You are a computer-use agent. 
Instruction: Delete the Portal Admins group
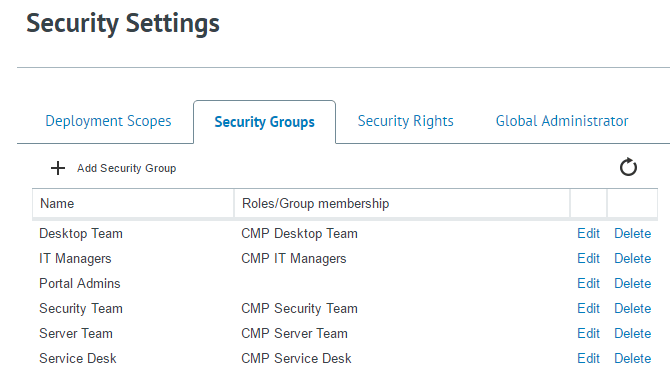pos(632,283)
